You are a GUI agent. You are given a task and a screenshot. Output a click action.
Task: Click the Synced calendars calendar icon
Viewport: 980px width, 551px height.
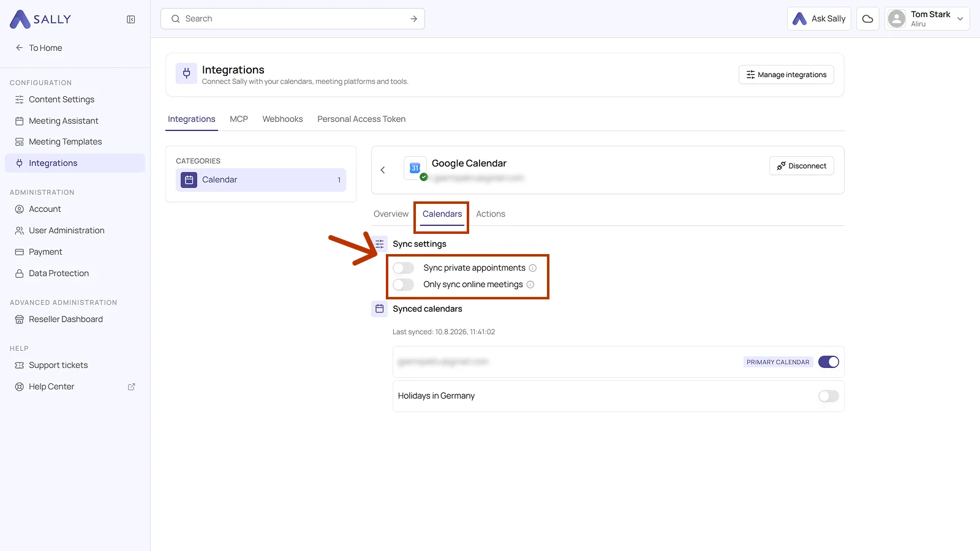coord(380,309)
